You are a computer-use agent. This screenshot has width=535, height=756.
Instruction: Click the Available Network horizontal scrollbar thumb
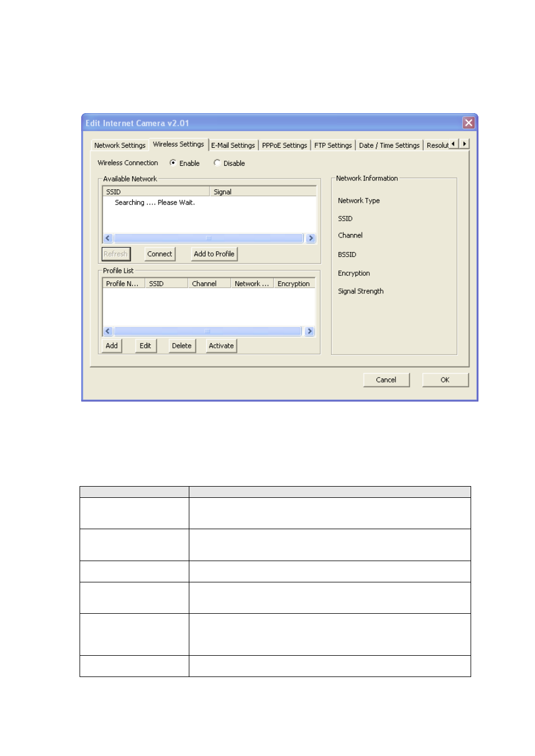click(x=208, y=239)
